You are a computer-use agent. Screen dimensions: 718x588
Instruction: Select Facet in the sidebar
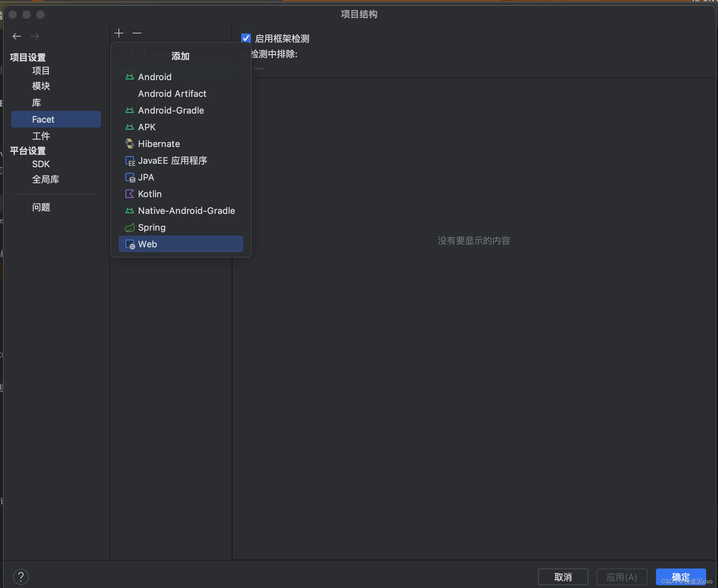[56, 119]
